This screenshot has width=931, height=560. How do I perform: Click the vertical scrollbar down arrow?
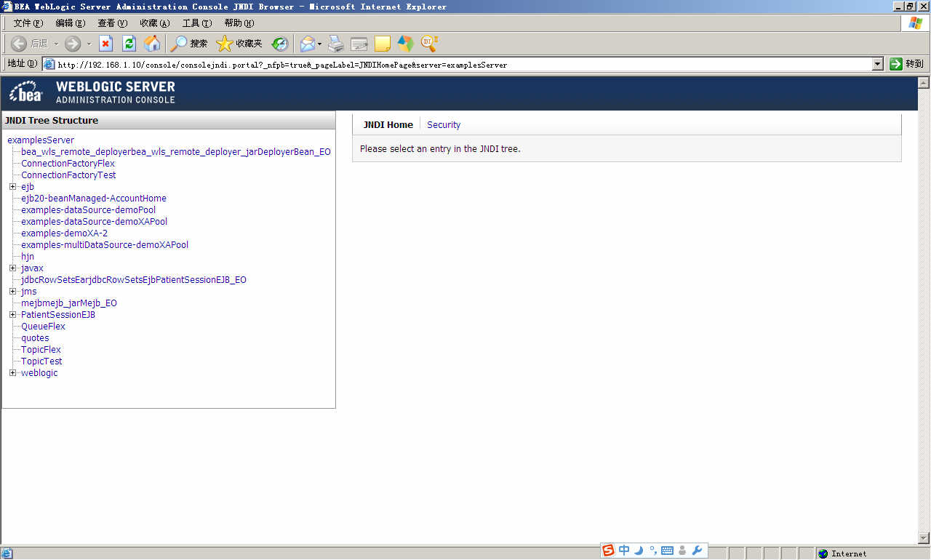click(924, 538)
